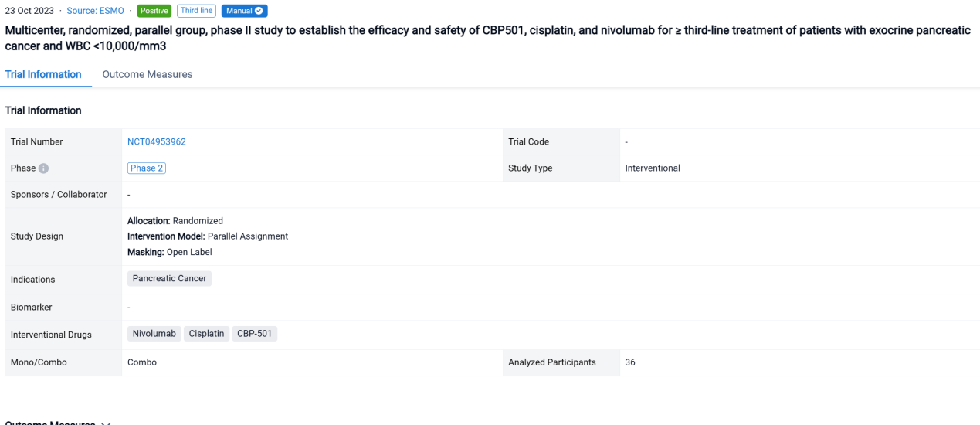Viewport: 980px width, 425px height.
Task: Click the Trial Information section heading
Action: tap(43, 110)
